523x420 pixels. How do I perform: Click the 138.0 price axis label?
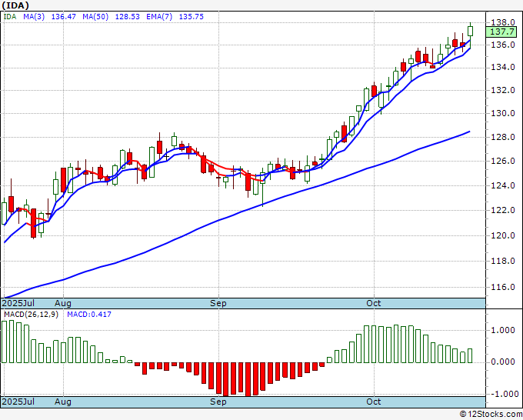503,22
